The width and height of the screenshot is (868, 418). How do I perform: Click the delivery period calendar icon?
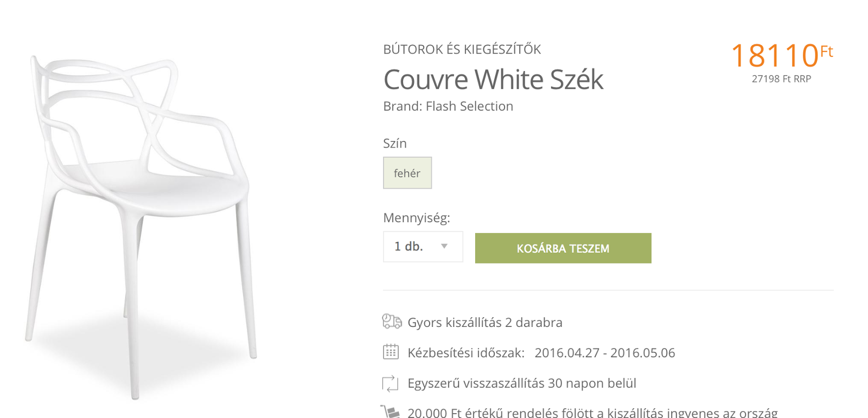[x=391, y=352]
